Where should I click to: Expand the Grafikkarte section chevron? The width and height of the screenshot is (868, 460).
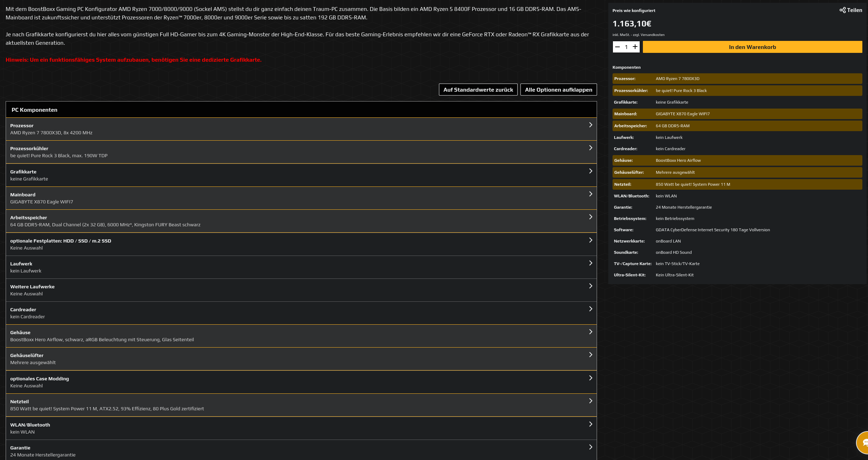click(590, 171)
